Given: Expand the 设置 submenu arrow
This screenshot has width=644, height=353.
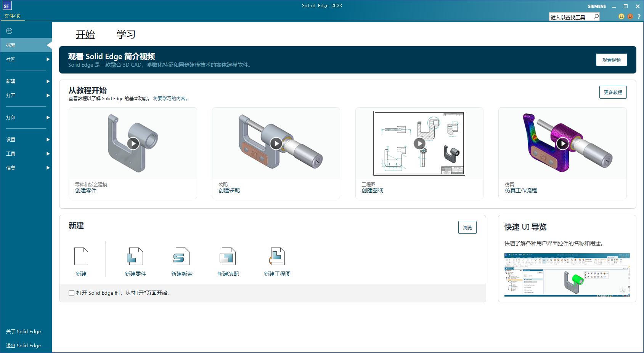Looking at the screenshot, I should coord(48,140).
